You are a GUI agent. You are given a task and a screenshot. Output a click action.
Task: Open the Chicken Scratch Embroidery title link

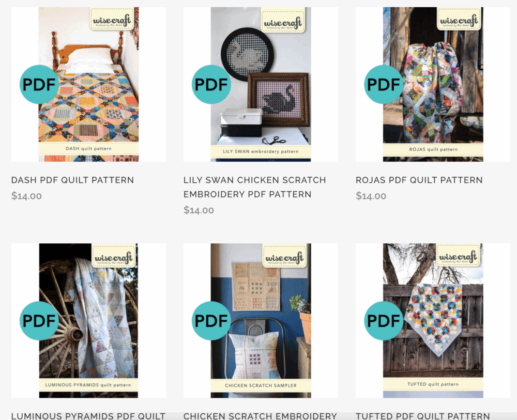click(260, 416)
